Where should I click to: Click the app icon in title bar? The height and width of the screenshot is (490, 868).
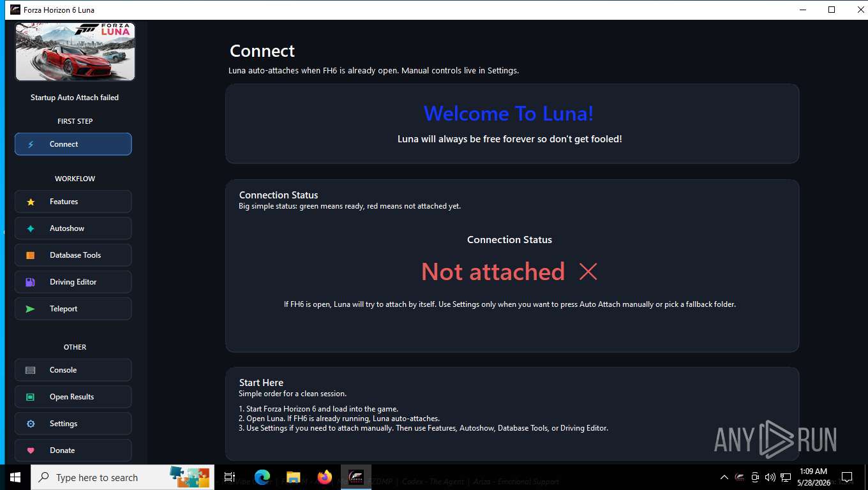point(15,10)
